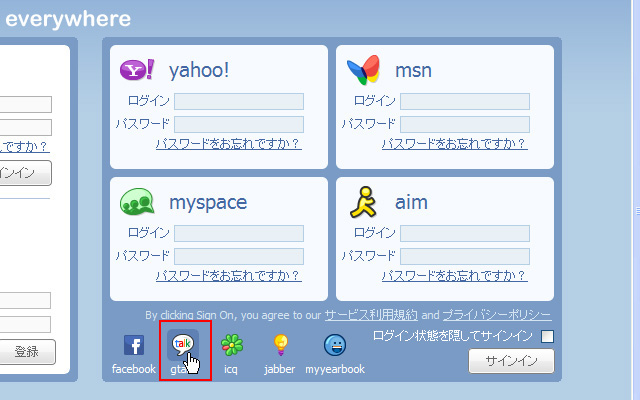Click the facebook label text
The image size is (640, 400).
click(134, 369)
